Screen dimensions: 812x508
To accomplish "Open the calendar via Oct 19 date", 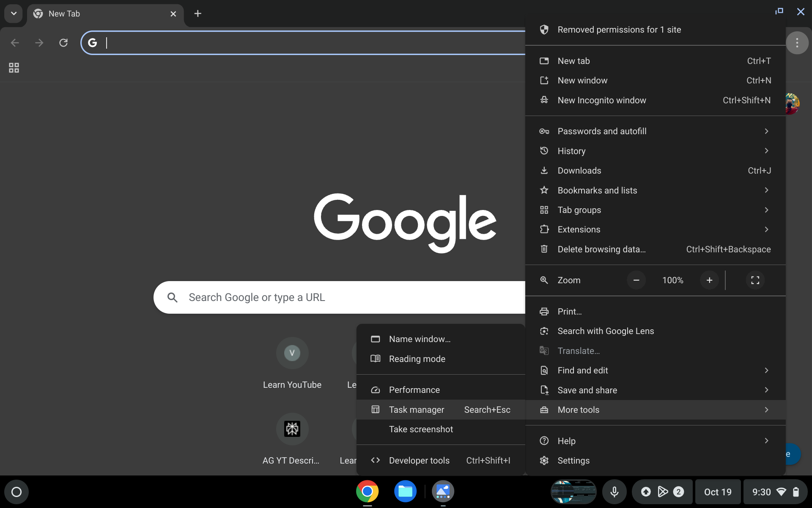I will (718, 492).
